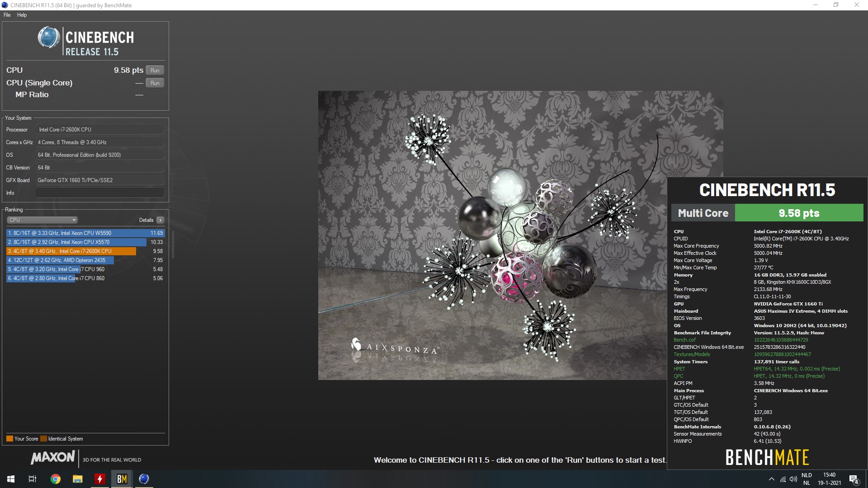Select ranking row Intel Xeon CPU W5590
868x488 pixels.
click(85, 233)
